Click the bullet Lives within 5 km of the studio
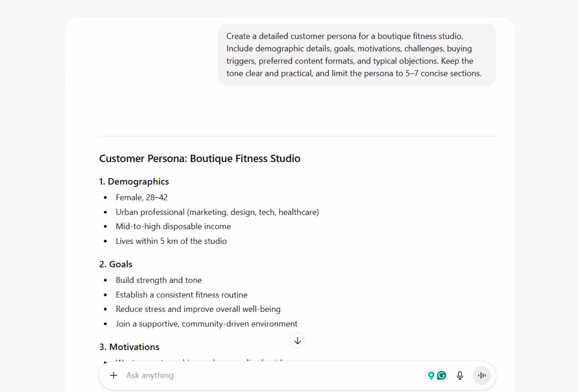Screen dimensions: 579x392 (x=171, y=241)
